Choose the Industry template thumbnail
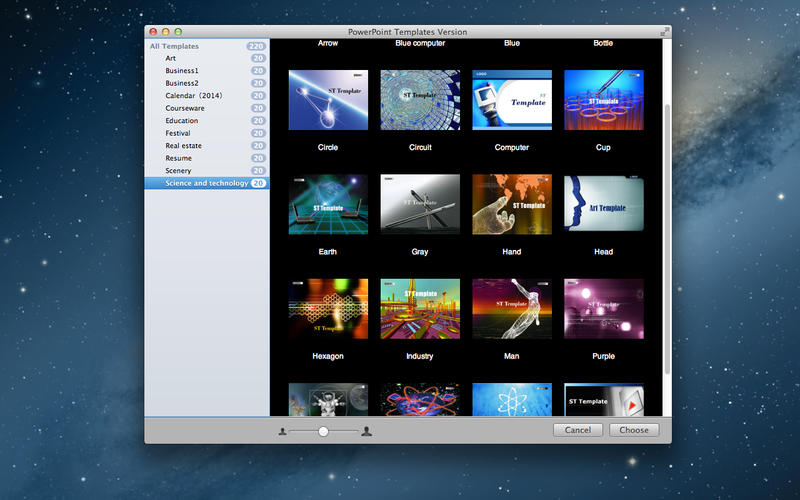 pyautogui.click(x=420, y=308)
